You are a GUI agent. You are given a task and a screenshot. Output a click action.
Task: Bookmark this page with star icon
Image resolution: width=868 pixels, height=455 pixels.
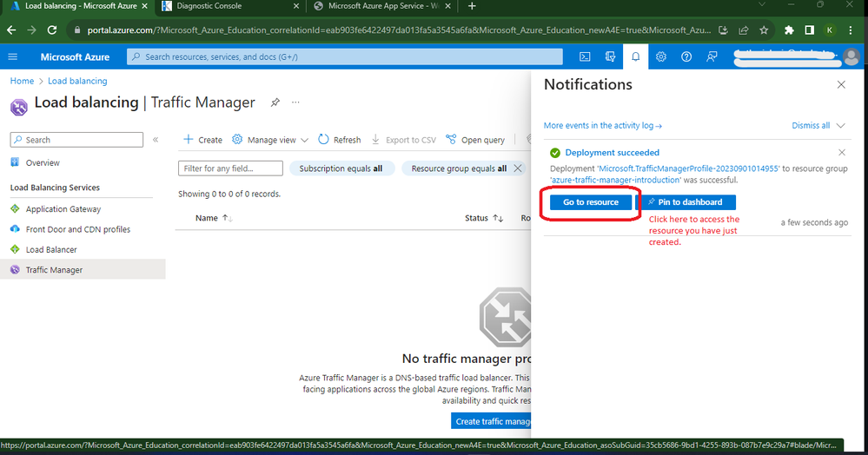764,30
